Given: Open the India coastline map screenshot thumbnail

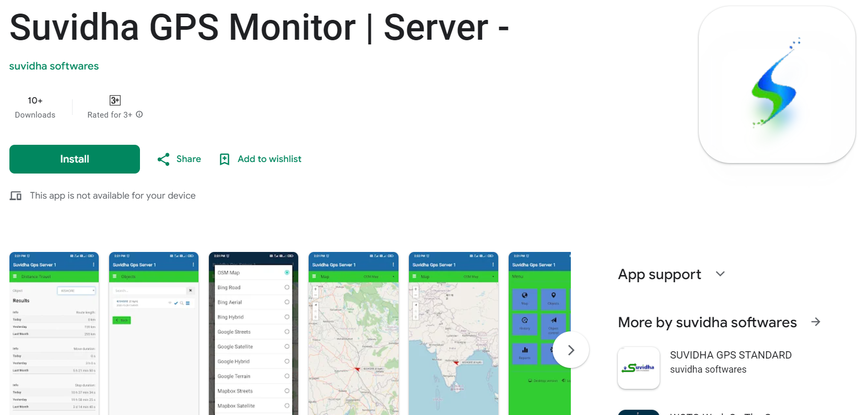Looking at the screenshot, I should (x=453, y=333).
